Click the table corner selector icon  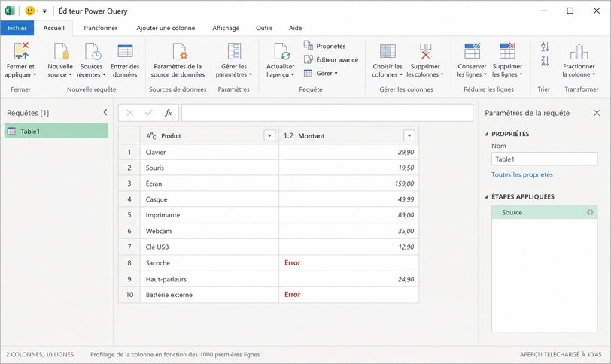pos(129,135)
